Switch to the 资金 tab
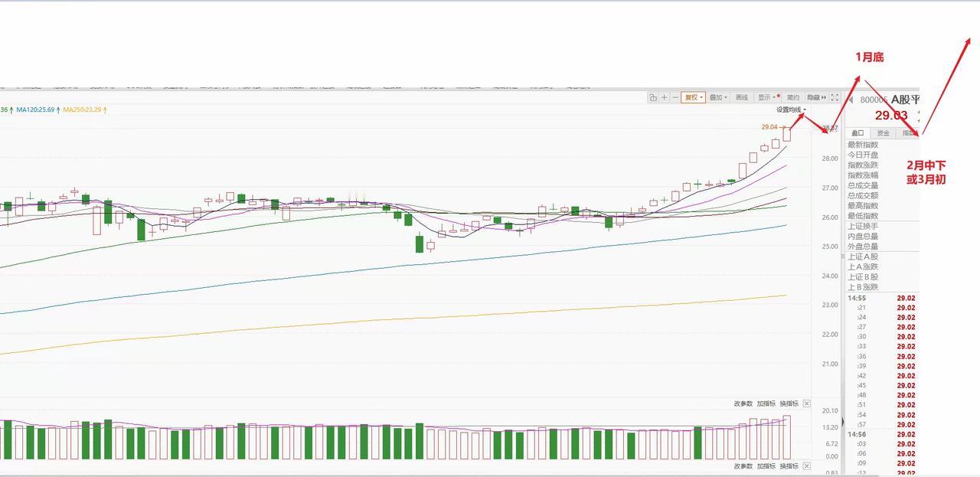Image resolution: width=980 pixels, height=477 pixels. tap(884, 133)
